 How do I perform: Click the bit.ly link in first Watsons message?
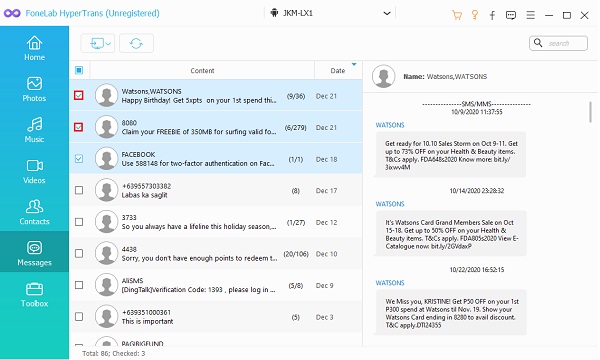(x=447, y=163)
